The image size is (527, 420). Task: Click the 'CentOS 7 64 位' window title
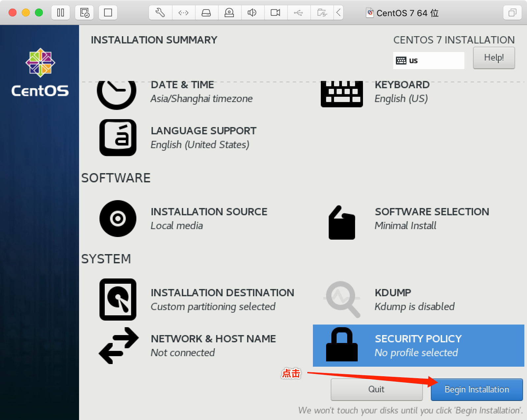[407, 13]
